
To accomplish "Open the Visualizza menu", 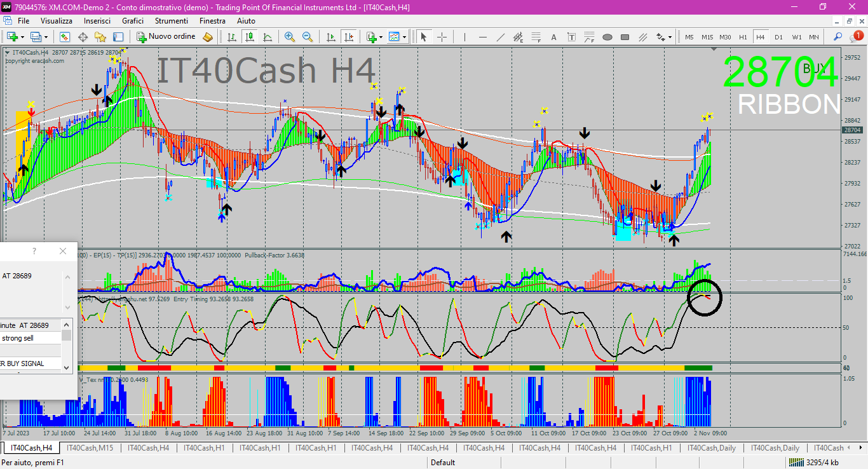I will pyautogui.click(x=57, y=21).
